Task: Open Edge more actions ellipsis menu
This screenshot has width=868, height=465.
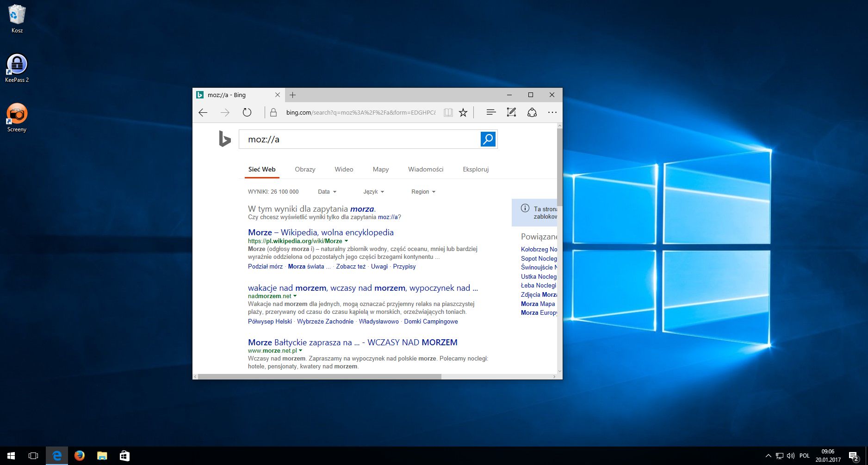Action: pyautogui.click(x=552, y=112)
